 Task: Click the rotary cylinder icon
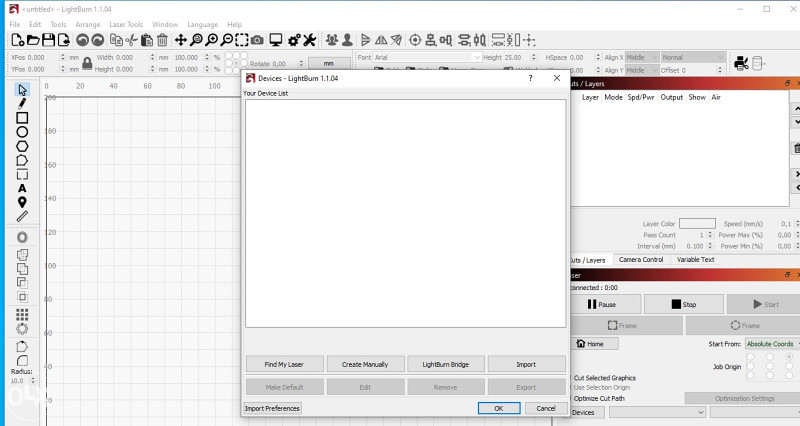[x=759, y=63]
